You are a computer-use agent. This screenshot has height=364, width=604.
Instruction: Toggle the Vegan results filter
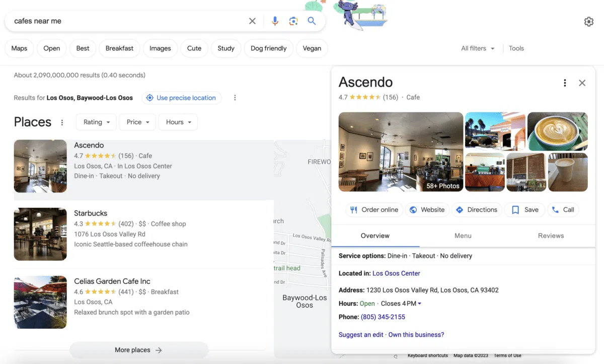312,48
